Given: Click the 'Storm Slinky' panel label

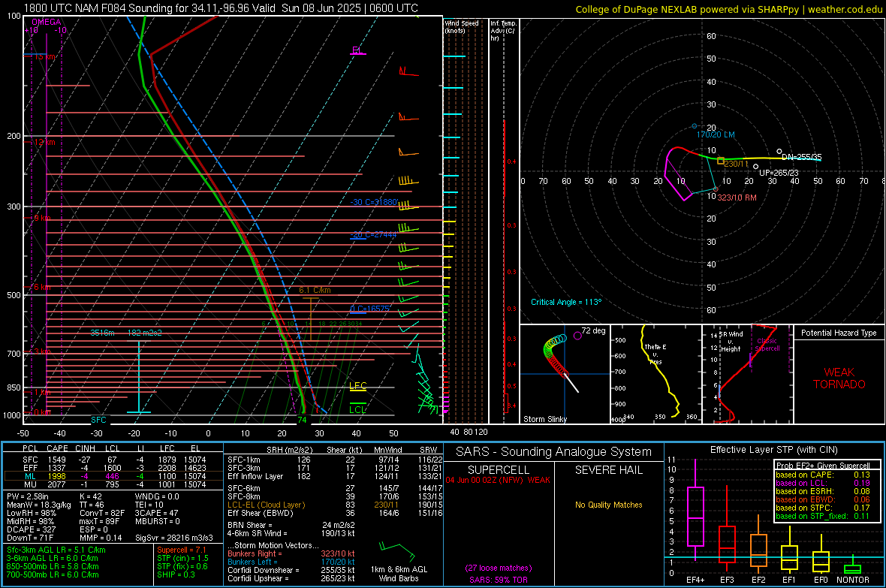Looking at the screenshot, I should click(544, 419).
